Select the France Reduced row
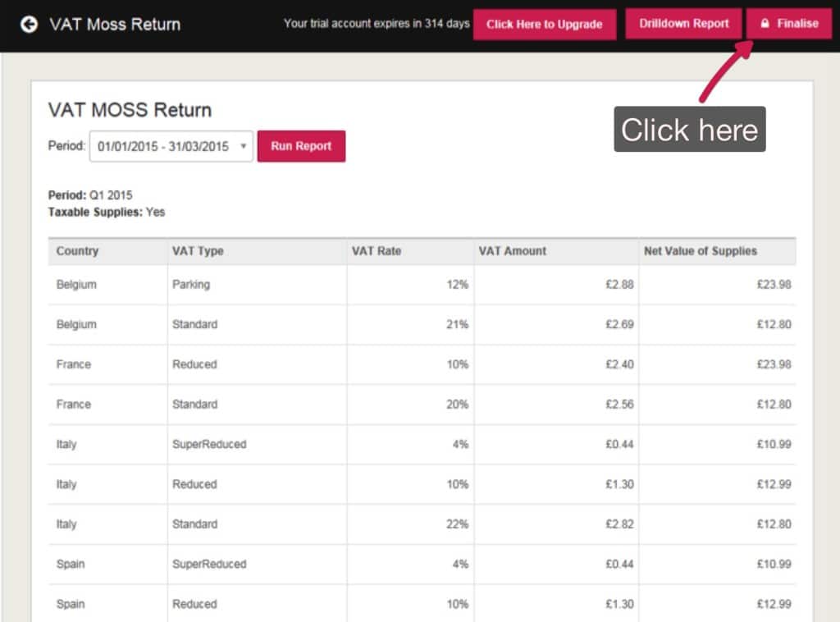This screenshot has width=840, height=622. tap(194, 364)
